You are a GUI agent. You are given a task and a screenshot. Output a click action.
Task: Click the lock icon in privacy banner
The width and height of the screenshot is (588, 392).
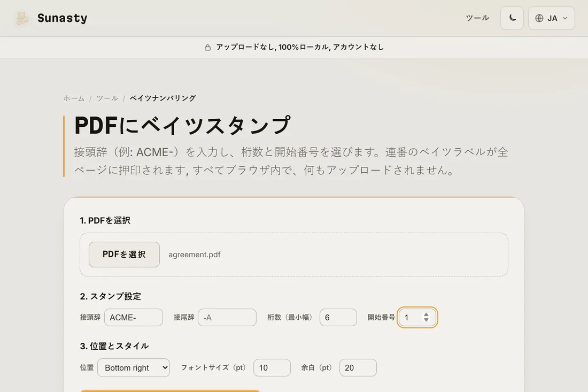click(x=207, y=47)
